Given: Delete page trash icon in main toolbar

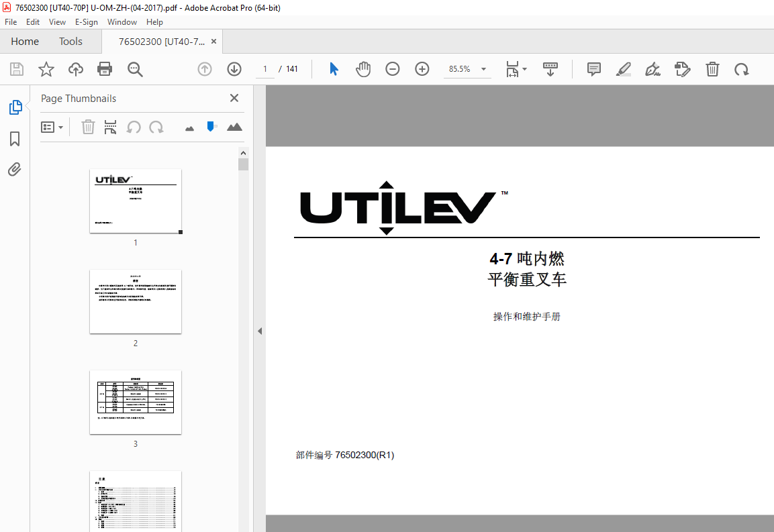Looking at the screenshot, I should [x=712, y=69].
